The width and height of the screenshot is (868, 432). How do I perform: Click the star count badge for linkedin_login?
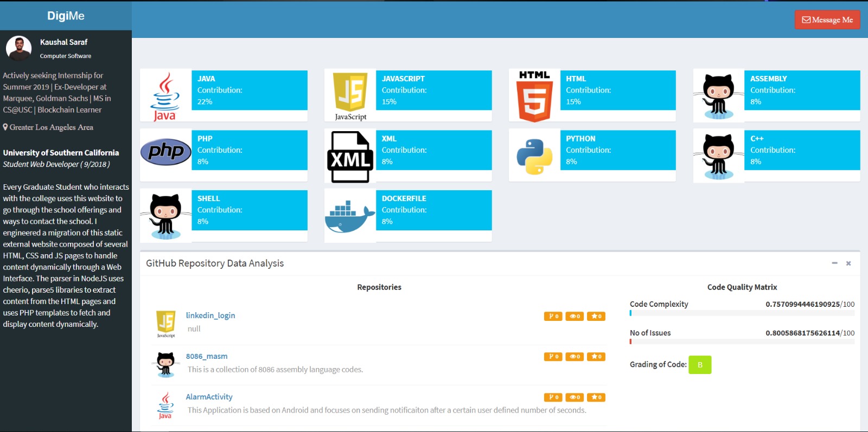tap(596, 317)
